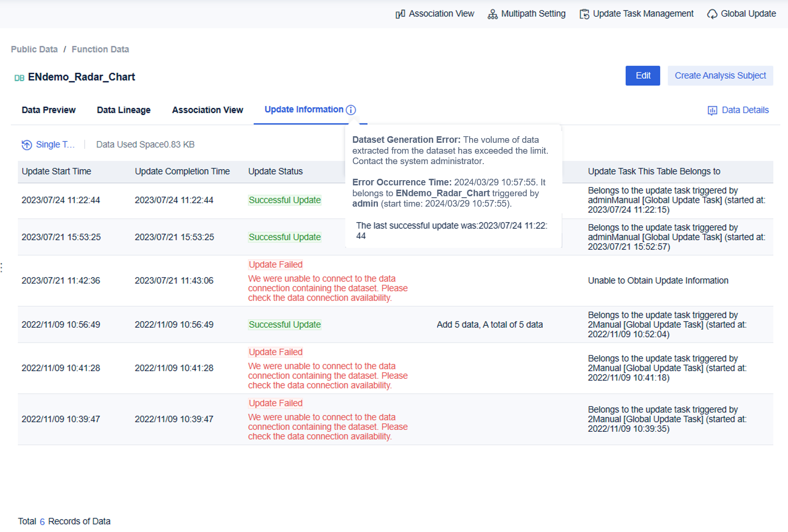This screenshot has height=532, width=788.
Task: Click the Single Table update upload icon
Action: [27, 145]
